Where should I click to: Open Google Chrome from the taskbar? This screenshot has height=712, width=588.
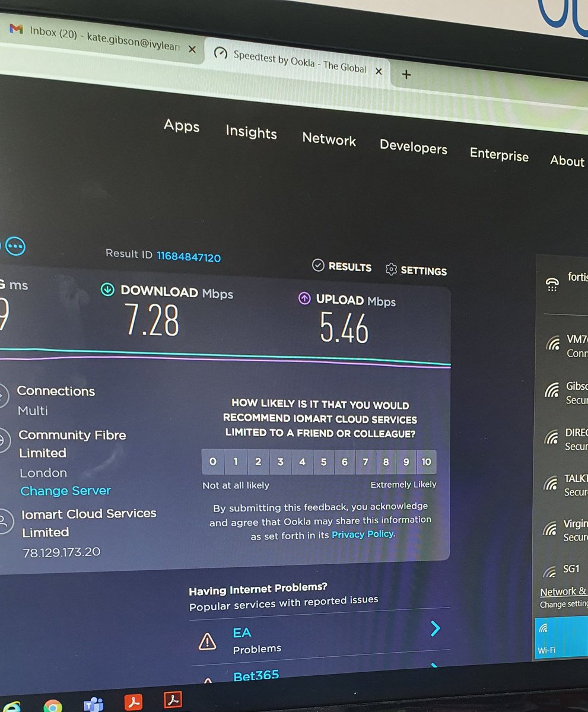pyautogui.click(x=52, y=706)
